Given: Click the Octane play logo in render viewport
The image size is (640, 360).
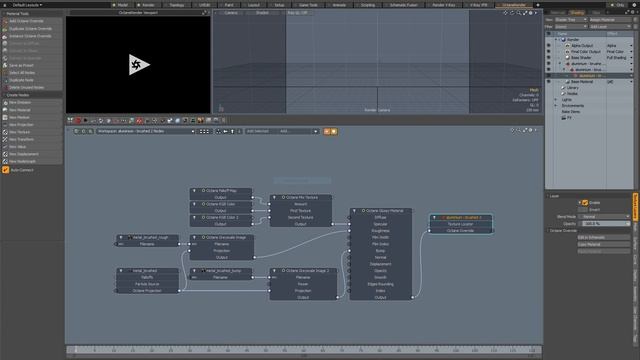Looking at the screenshot, I should 139,64.
